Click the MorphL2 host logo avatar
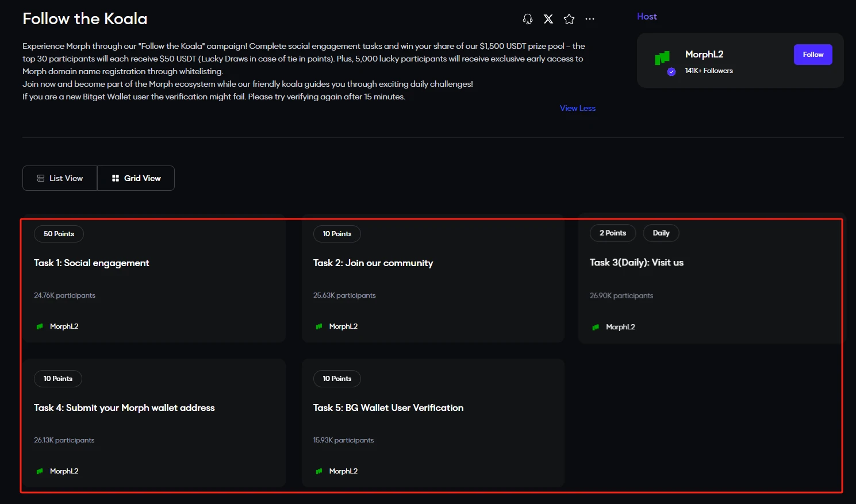The width and height of the screenshot is (856, 504). pyautogui.click(x=663, y=58)
